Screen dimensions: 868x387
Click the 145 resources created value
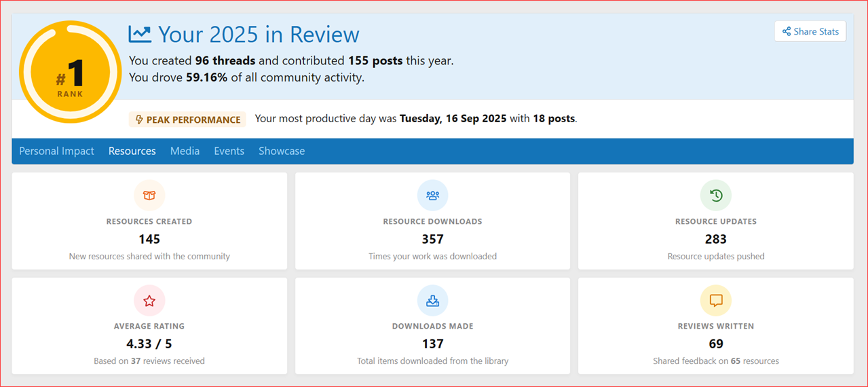[149, 239]
